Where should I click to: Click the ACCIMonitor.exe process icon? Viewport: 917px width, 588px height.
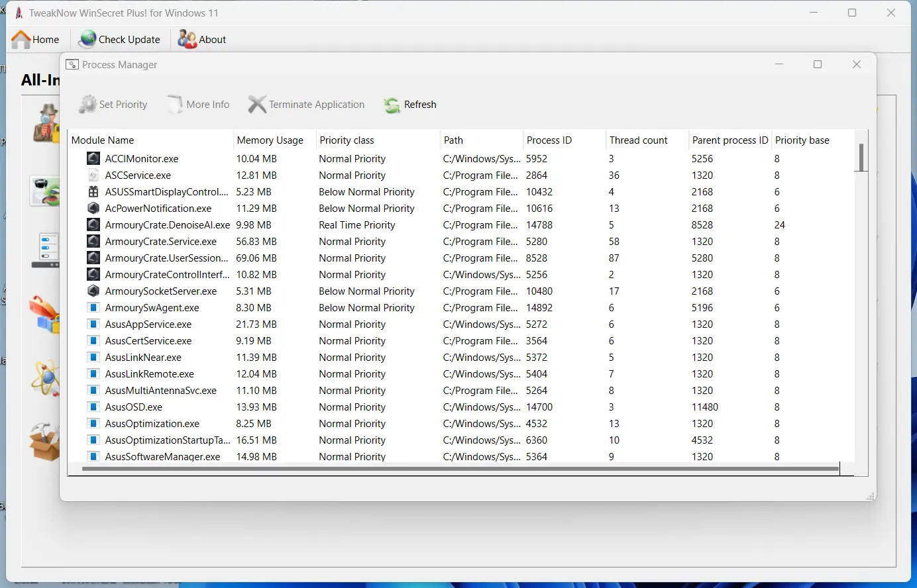[93, 158]
